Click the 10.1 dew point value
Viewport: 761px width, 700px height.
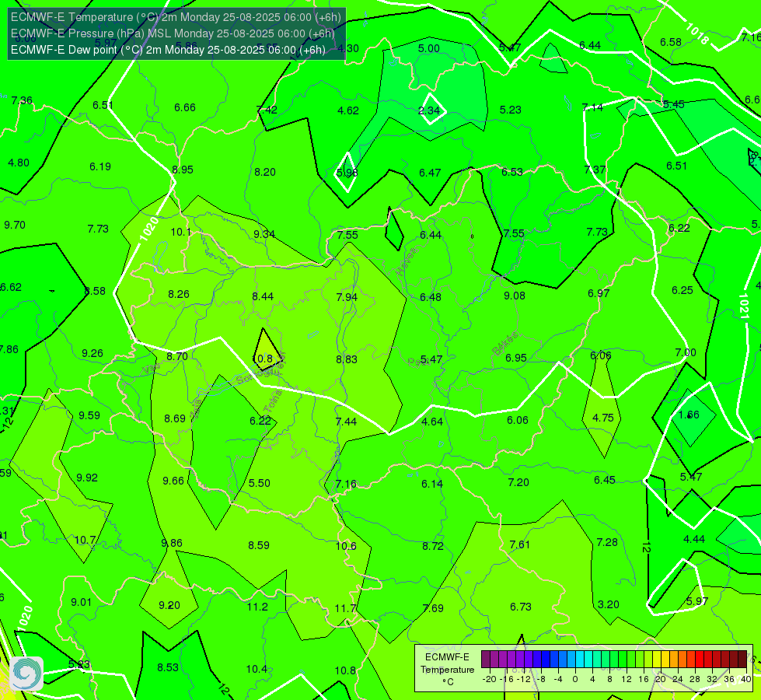[180, 232]
